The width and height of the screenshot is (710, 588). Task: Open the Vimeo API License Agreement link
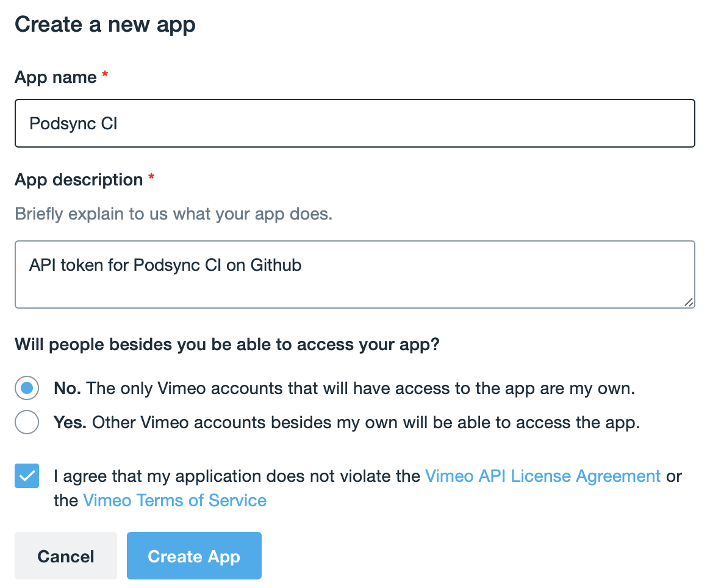click(542, 476)
